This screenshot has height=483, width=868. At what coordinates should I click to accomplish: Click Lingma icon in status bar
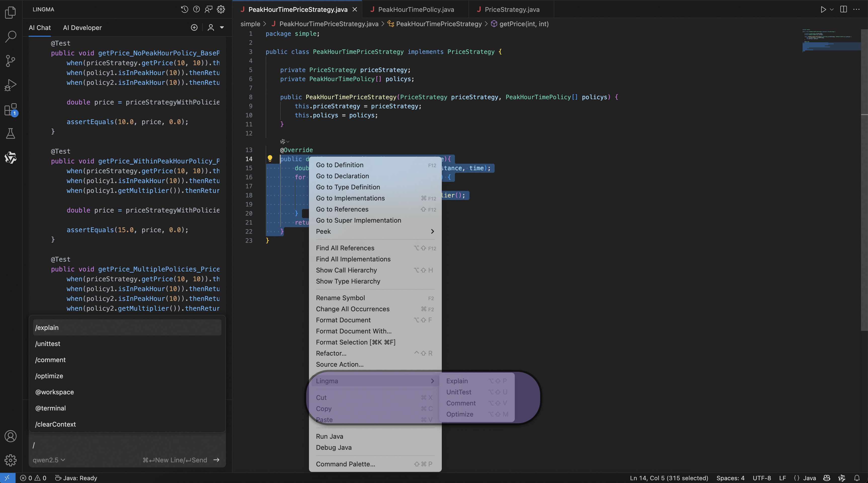pyautogui.click(x=842, y=478)
